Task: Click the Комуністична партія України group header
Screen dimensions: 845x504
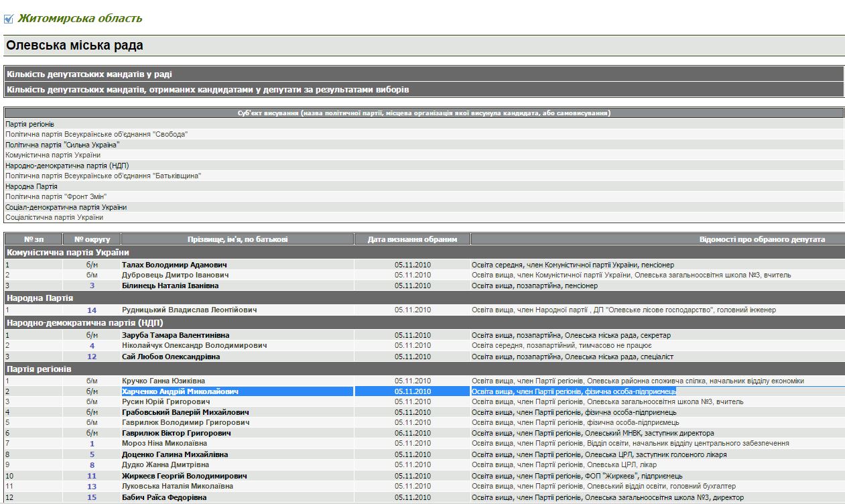Action: tap(68, 253)
